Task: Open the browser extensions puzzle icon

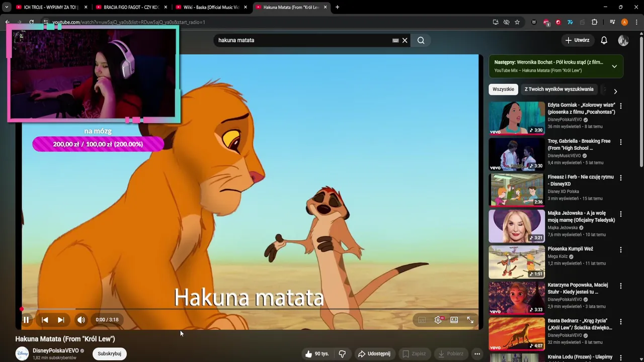Action: [x=594, y=22]
